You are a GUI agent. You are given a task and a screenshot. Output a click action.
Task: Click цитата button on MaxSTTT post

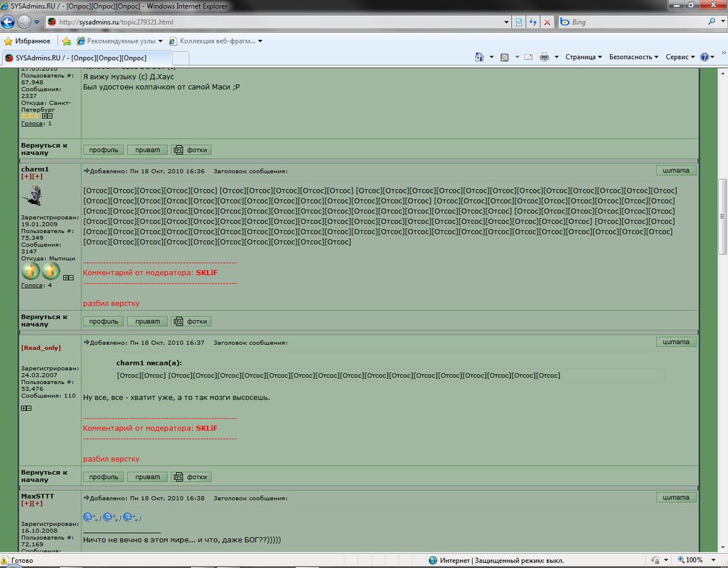(x=676, y=498)
